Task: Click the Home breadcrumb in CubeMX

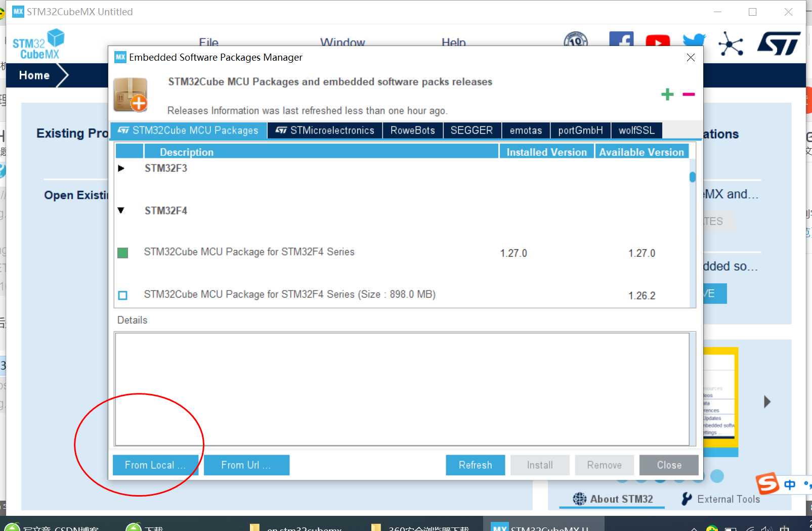Action: (34, 75)
